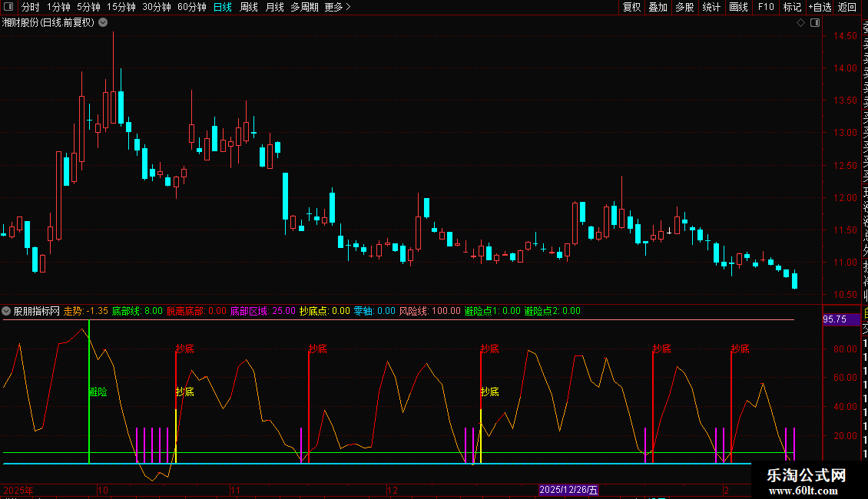Screen dimensions: 868x499
Task: Click the 风险线: 100.00 label
Action: coord(430,311)
